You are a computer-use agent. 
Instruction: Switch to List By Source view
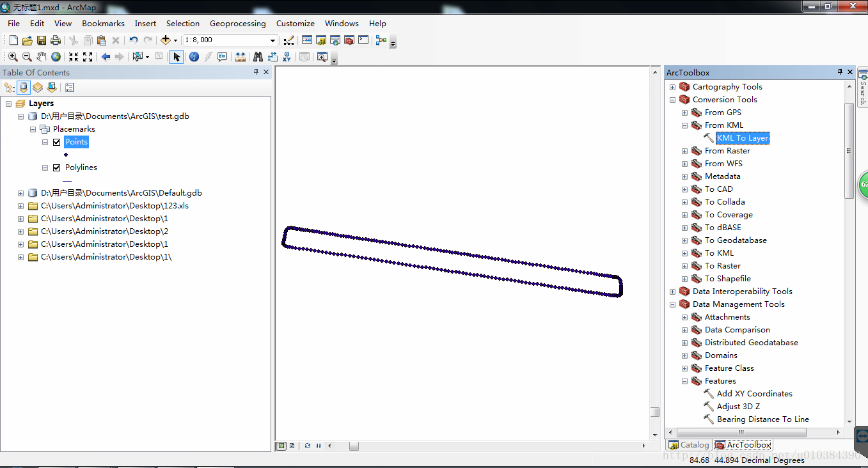coord(24,88)
